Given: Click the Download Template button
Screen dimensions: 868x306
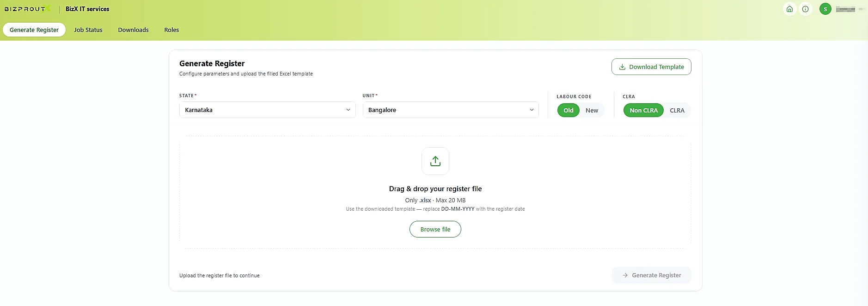Looking at the screenshot, I should (x=651, y=67).
